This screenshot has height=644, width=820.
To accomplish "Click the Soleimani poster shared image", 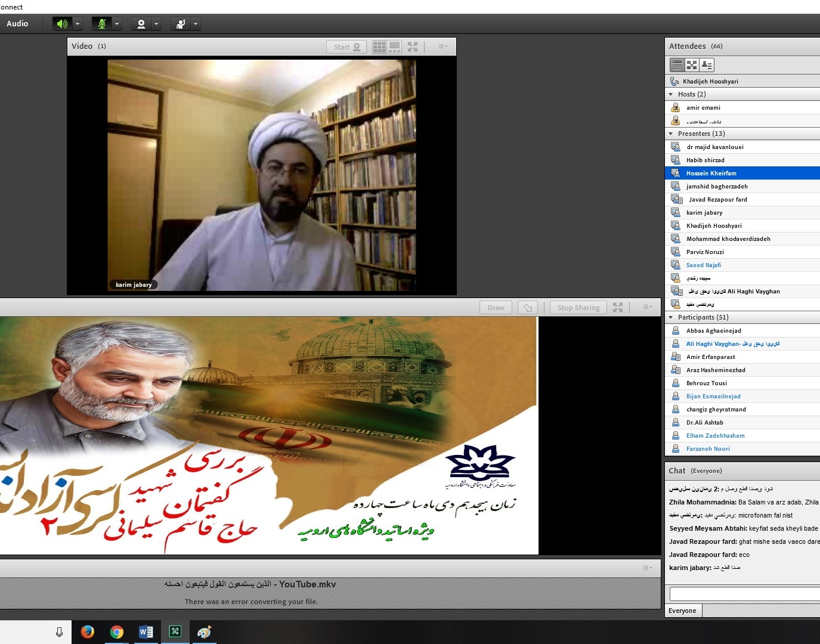I will (269, 435).
